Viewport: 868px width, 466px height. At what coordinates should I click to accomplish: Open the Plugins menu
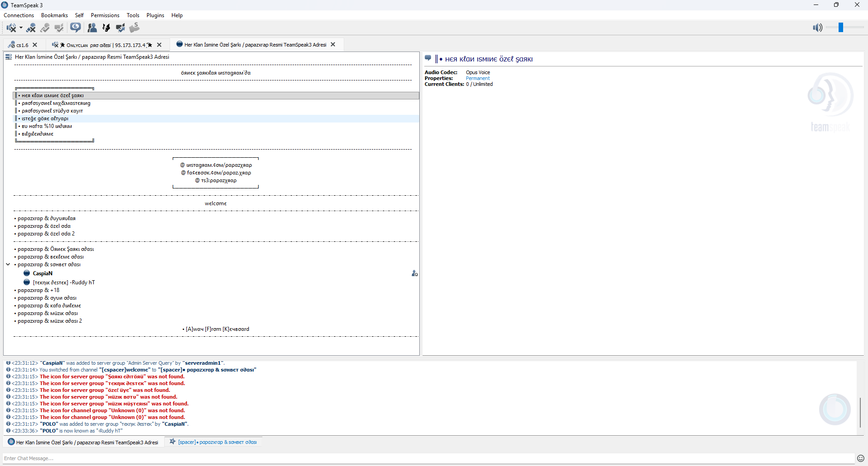click(155, 15)
